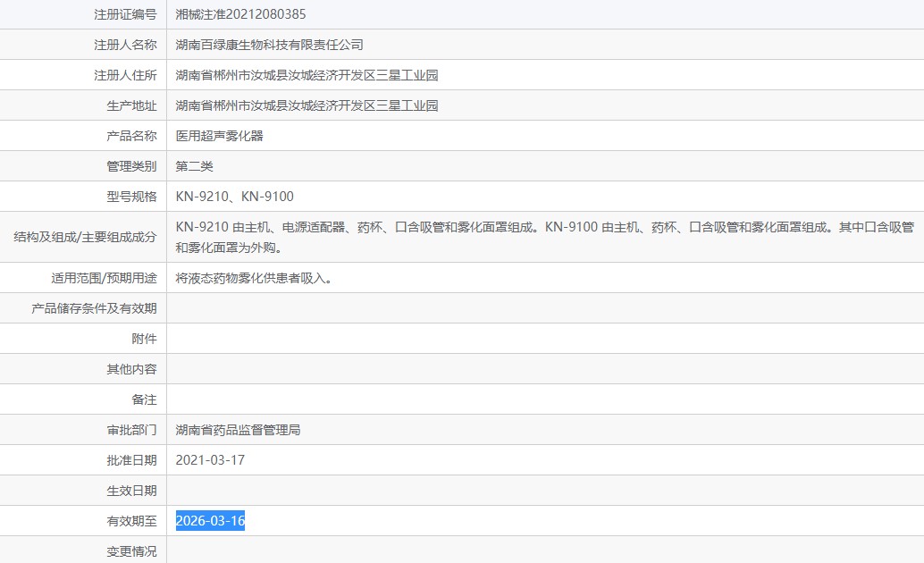The height and width of the screenshot is (563, 924).
Task: Click the 生产地址 label
Action: (131, 105)
